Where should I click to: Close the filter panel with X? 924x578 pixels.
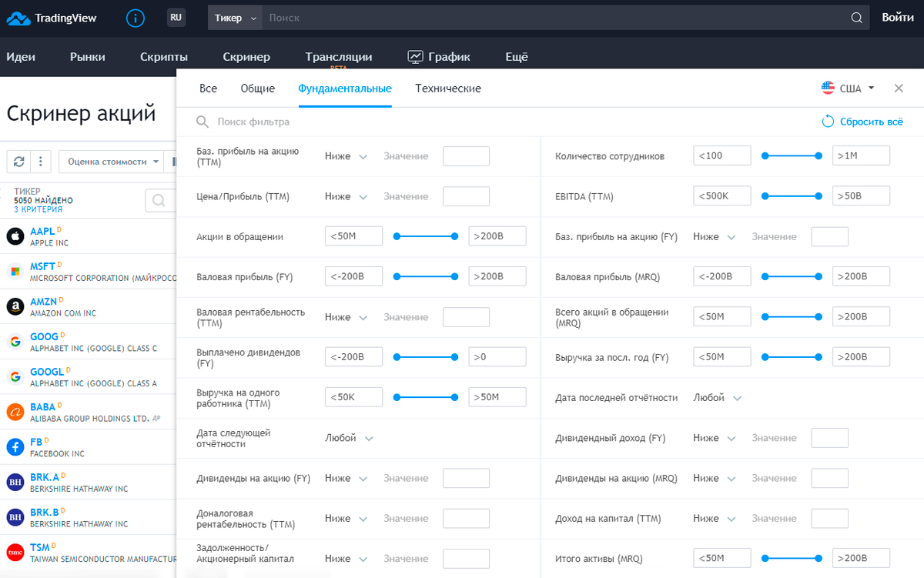click(899, 89)
